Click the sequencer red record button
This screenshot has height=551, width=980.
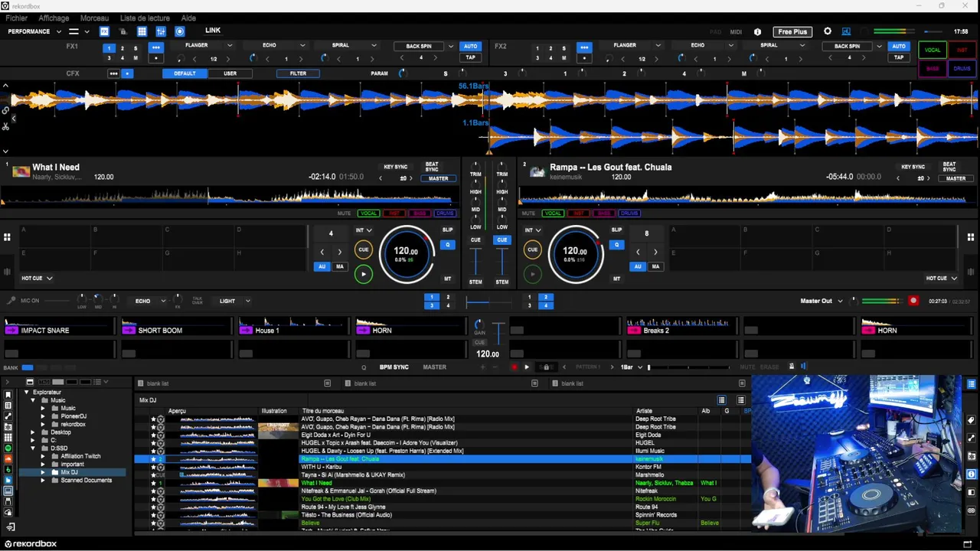point(514,367)
